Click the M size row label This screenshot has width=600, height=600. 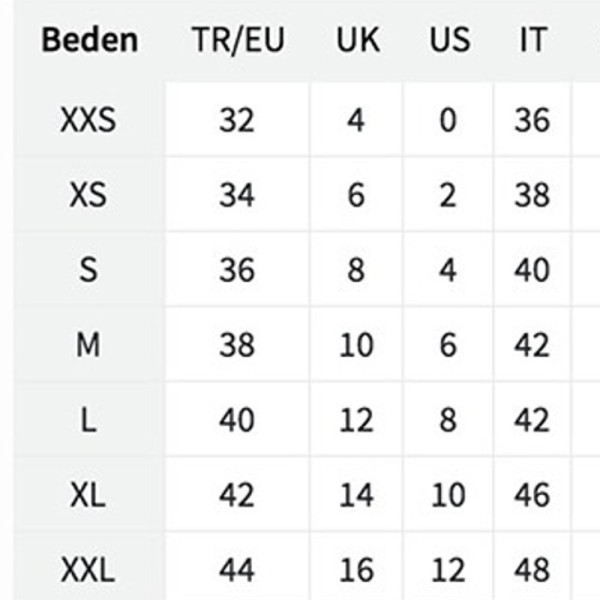point(88,345)
